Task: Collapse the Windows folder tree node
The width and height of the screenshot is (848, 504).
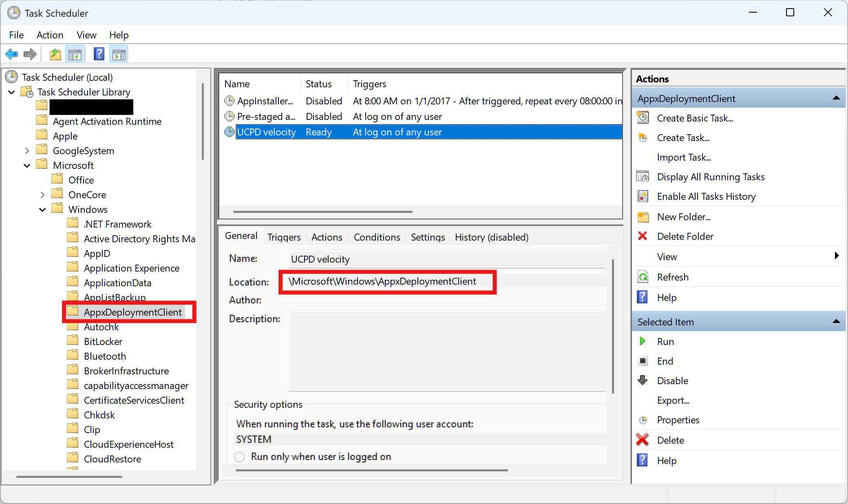Action: pyautogui.click(x=42, y=210)
